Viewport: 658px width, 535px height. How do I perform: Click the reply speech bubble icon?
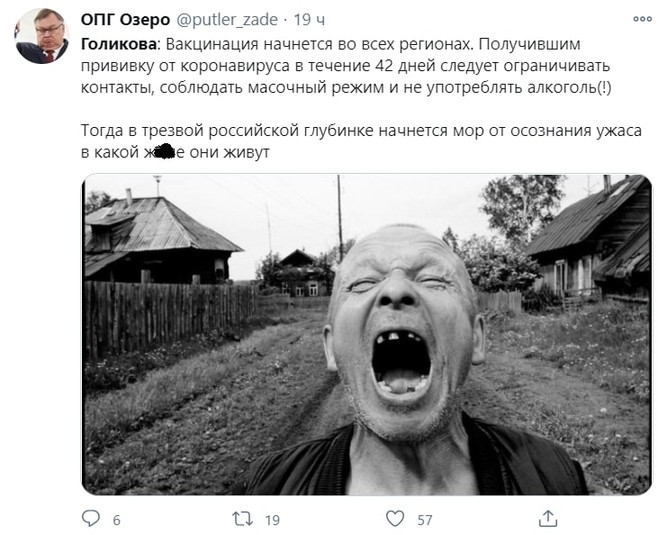point(91,518)
